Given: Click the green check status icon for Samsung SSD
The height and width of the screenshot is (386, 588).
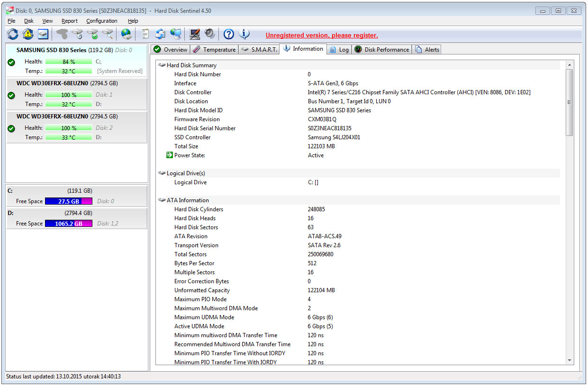Looking at the screenshot, I should (x=11, y=62).
